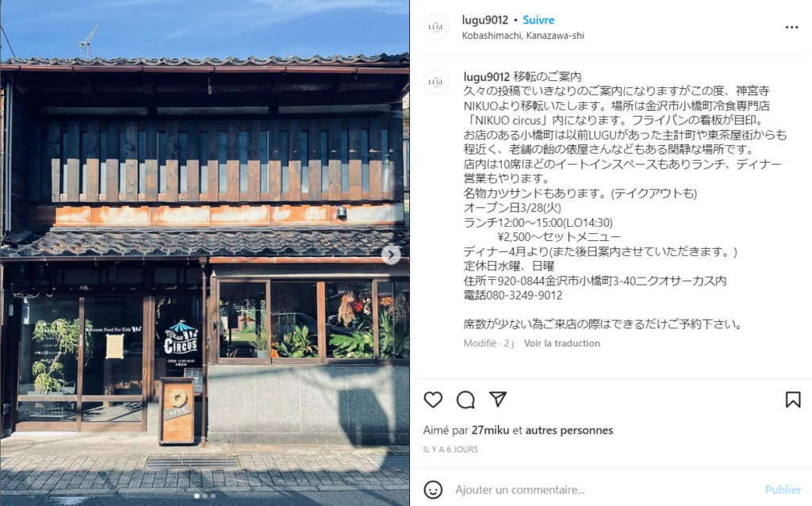The height and width of the screenshot is (506, 812).
Task: Follow account via Suivre link
Action: pos(538,20)
